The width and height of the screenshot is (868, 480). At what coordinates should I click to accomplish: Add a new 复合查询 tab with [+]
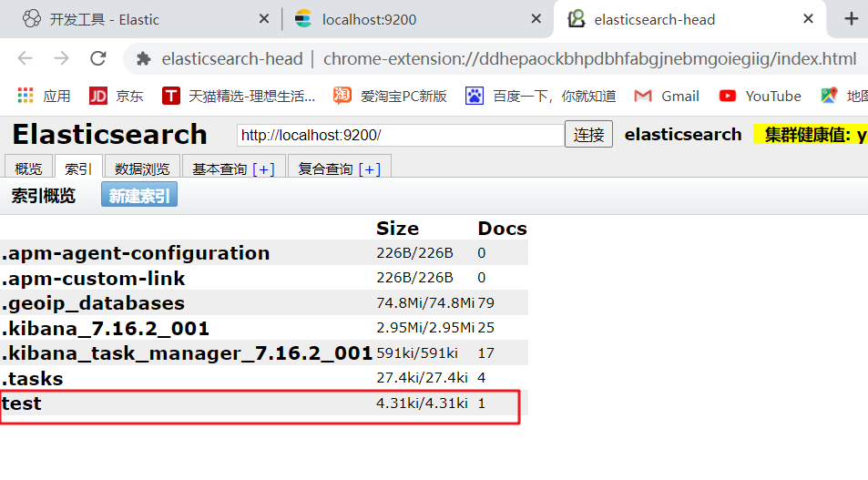coord(369,169)
